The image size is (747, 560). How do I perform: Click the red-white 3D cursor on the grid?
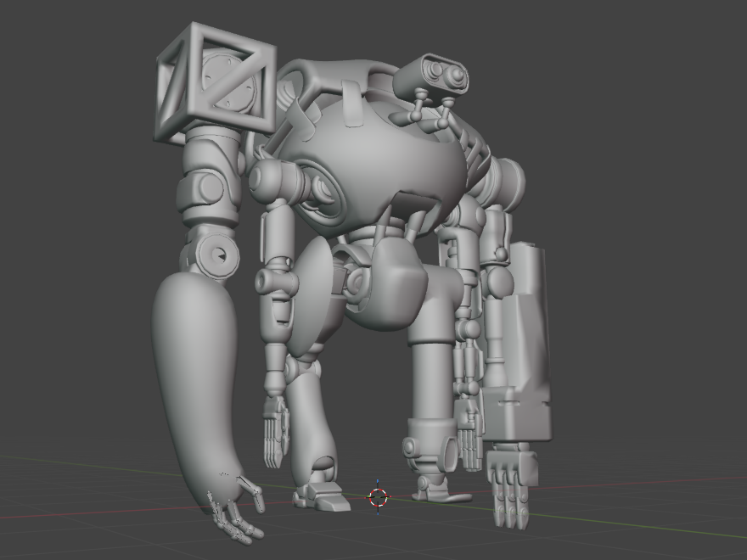click(x=379, y=497)
